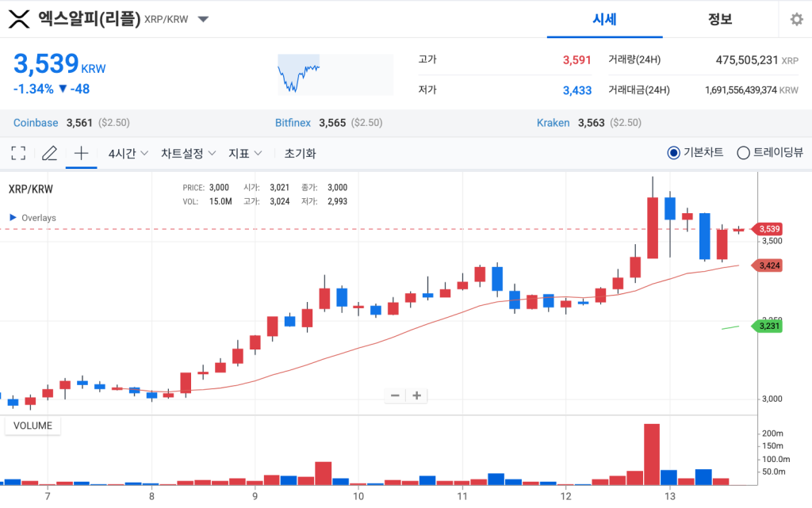This screenshot has width=812, height=508.
Task: Open the Kraken price link
Action: (553, 123)
